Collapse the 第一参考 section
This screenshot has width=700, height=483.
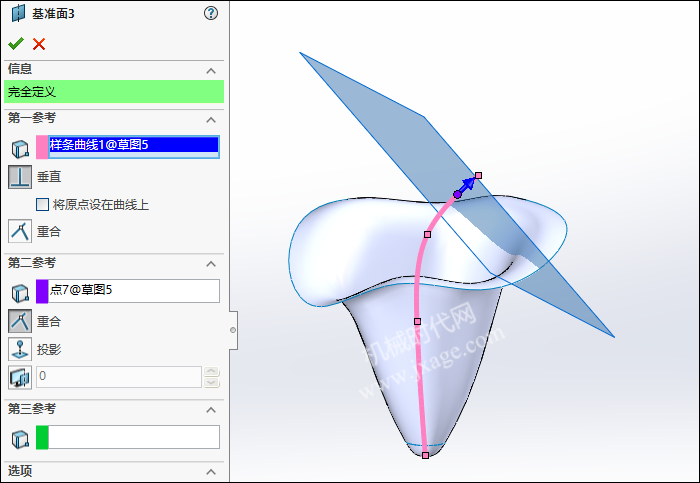[x=211, y=120]
